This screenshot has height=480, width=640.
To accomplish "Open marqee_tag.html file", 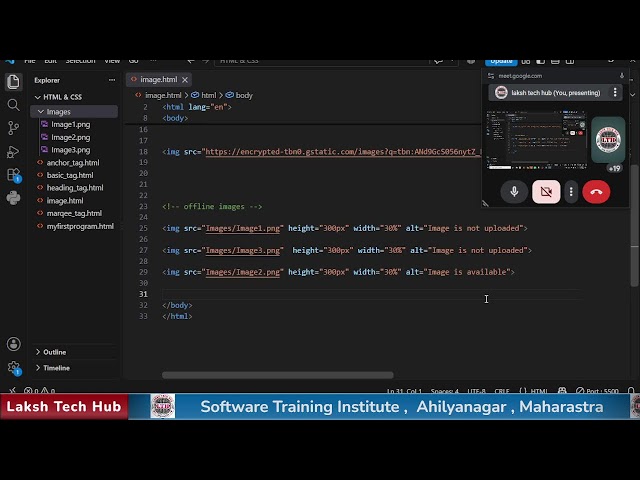I will (74, 213).
